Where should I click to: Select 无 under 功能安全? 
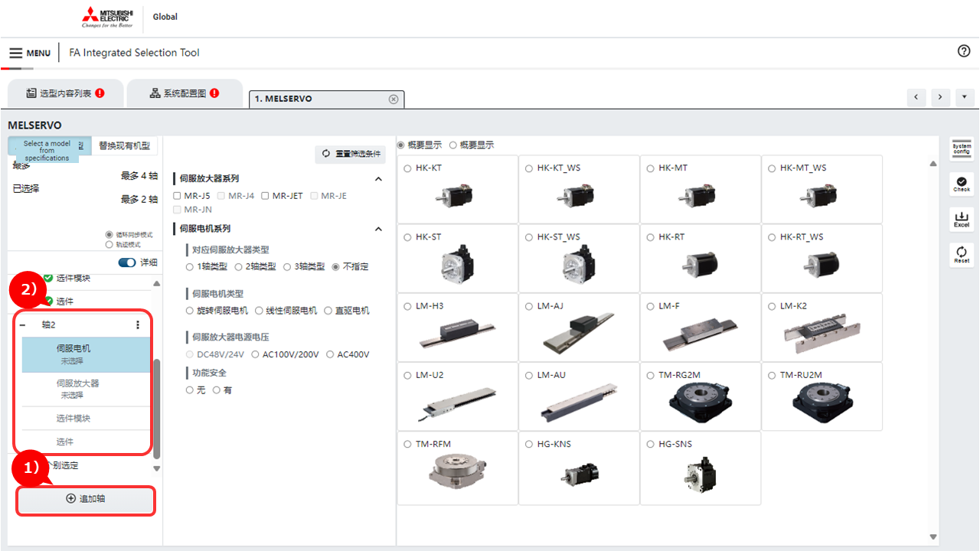(x=190, y=390)
